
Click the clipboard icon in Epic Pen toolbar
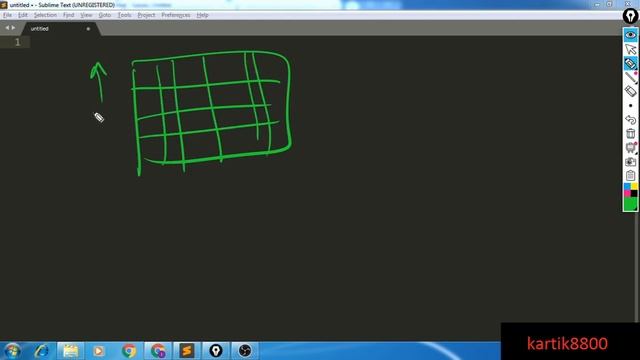tap(630, 176)
